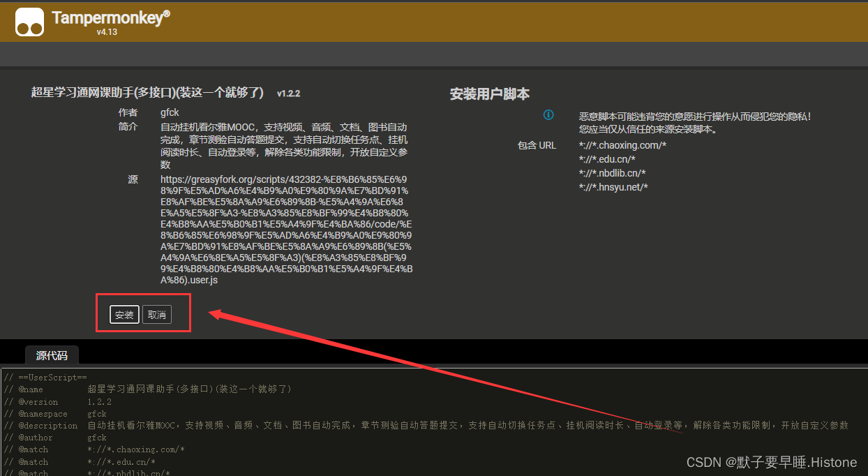Click the Tampermonkey title text
The height and width of the screenshot is (476, 868).
[x=111, y=17]
